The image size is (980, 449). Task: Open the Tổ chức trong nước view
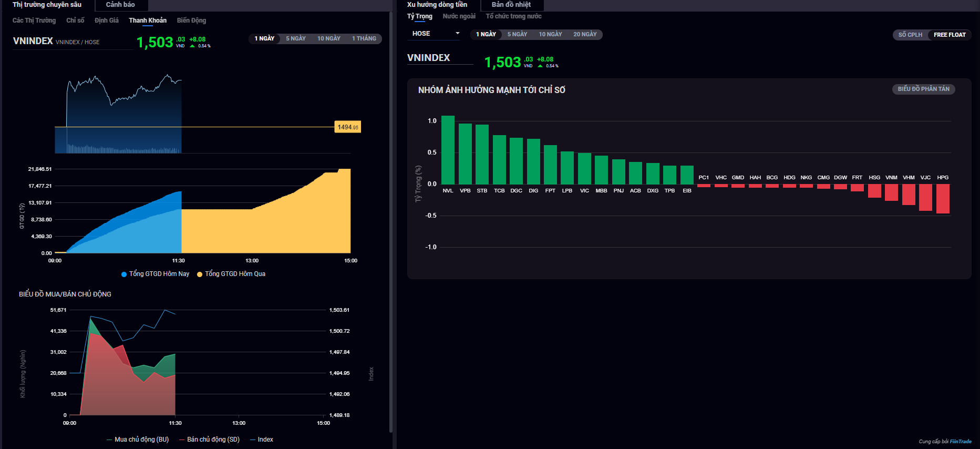tap(513, 16)
